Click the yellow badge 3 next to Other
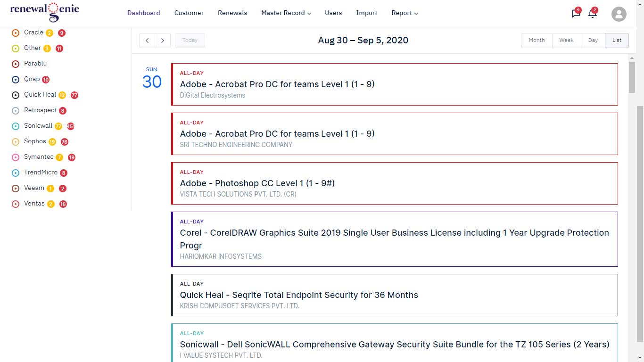Image resolution: width=644 pixels, height=362 pixels. coord(47,49)
